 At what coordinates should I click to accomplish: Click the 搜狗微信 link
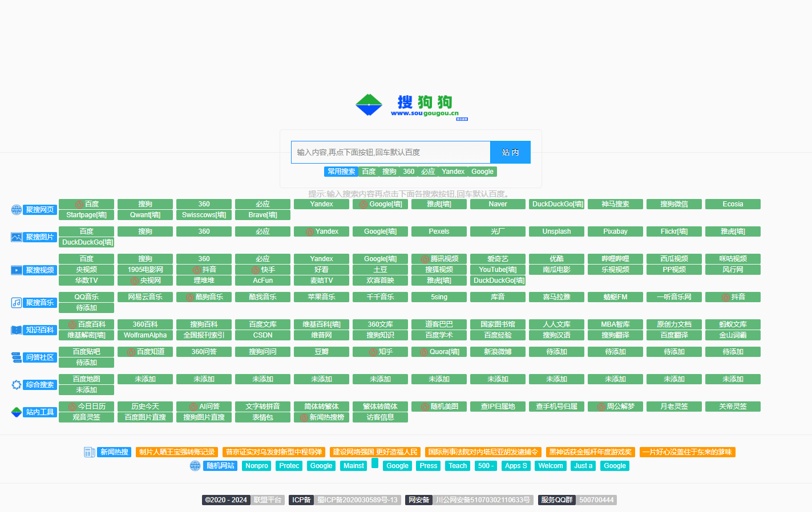coord(674,204)
